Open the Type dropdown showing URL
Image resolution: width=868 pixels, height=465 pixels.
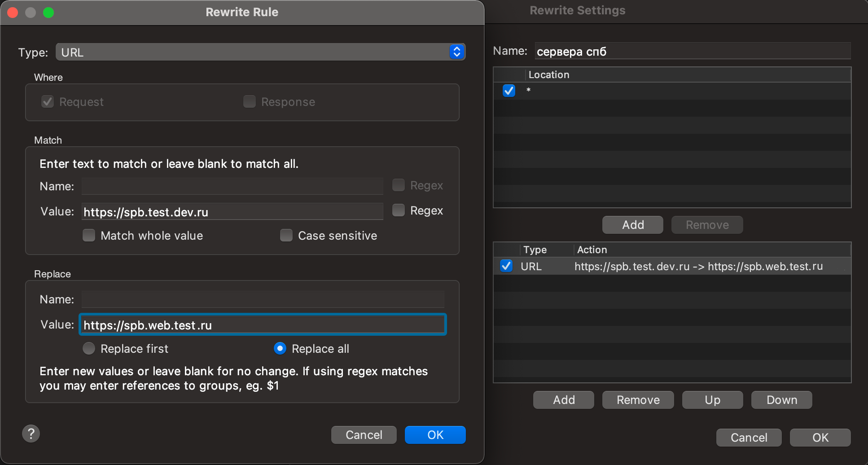260,52
